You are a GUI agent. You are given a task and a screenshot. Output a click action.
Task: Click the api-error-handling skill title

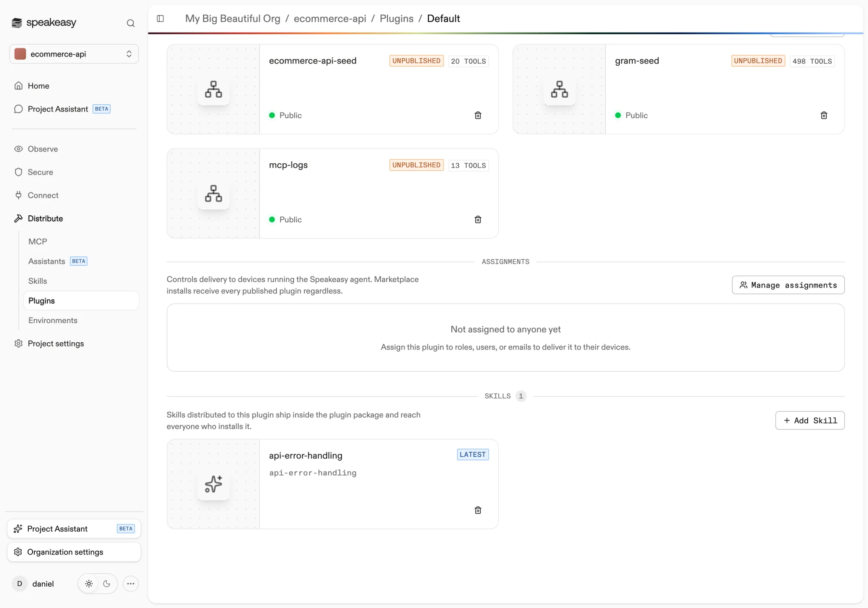tap(306, 456)
